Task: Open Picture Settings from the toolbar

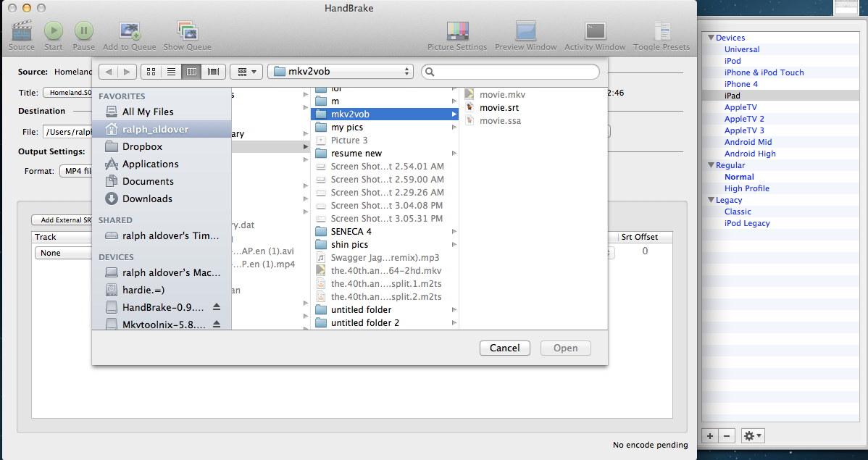Action: pos(457,31)
